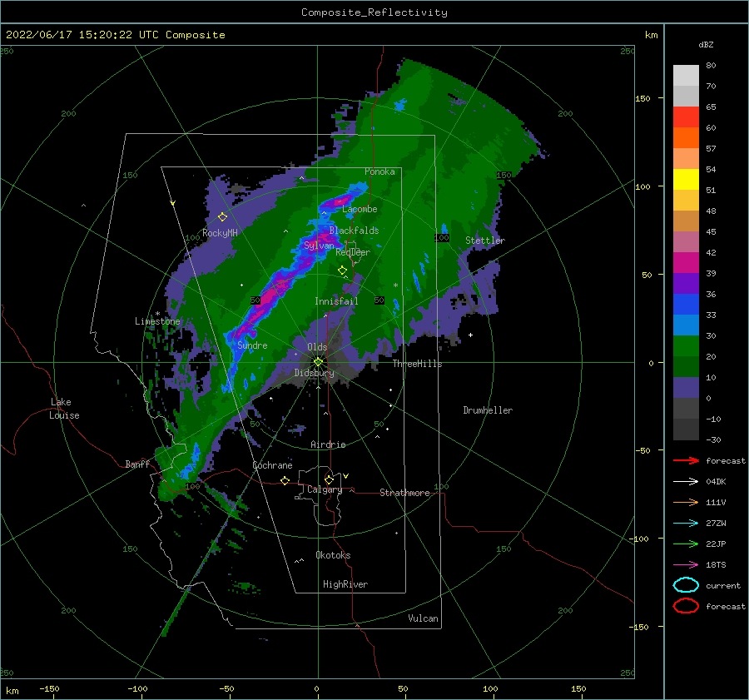Viewport: 749px width, 700px height.
Task: Click the 111V legend label
Action: coord(716,502)
